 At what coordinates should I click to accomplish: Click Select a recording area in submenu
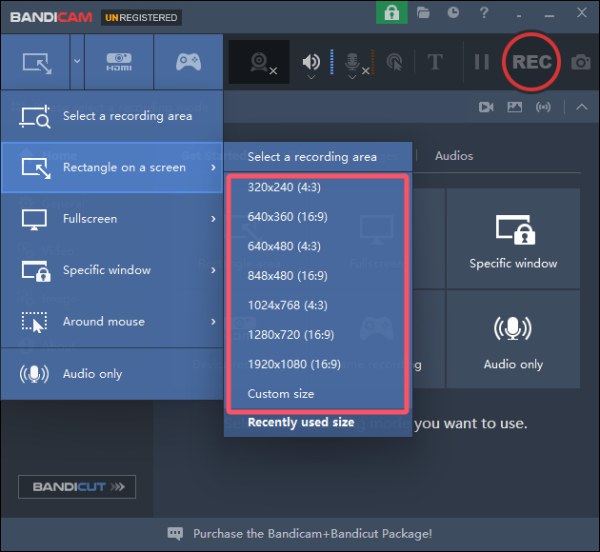[318, 157]
